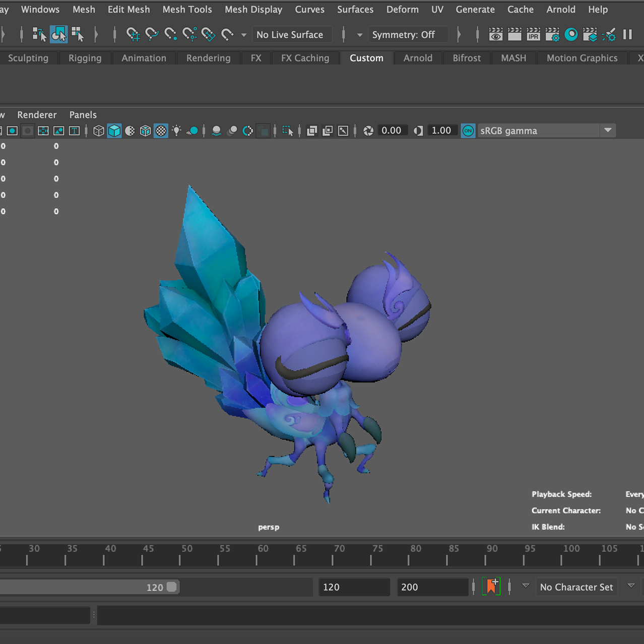The width and height of the screenshot is (644, 644).
Task: Toggle textured display checker icon
Action: point(161,131)
